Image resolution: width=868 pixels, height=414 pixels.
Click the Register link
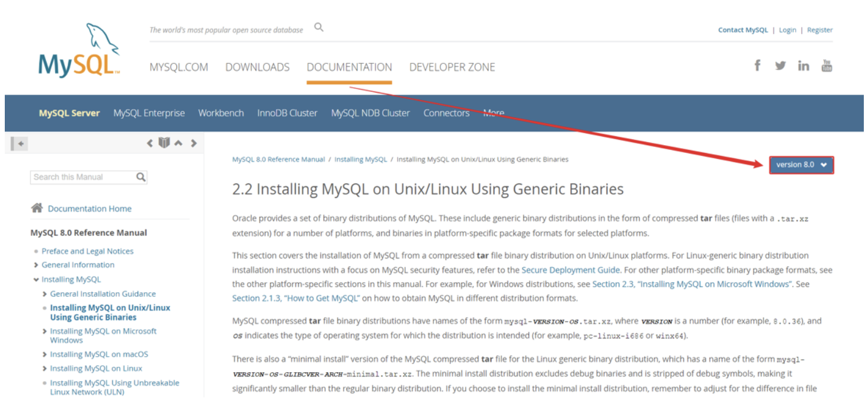pos(820,30)
